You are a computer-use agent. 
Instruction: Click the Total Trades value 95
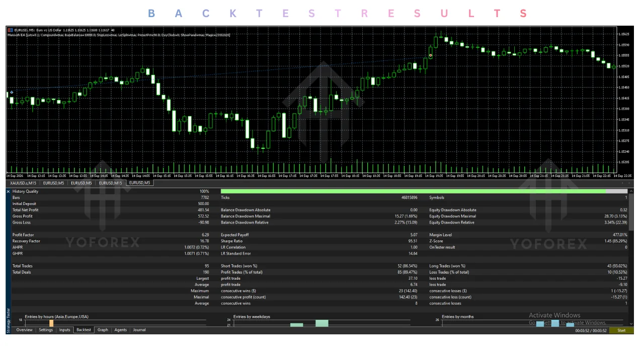(x=207, y=266)
